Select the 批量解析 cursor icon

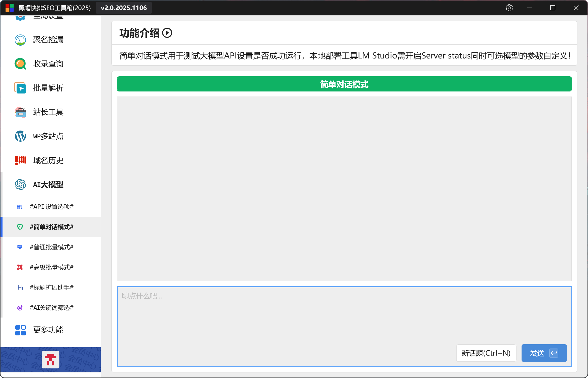pos(20,88)
